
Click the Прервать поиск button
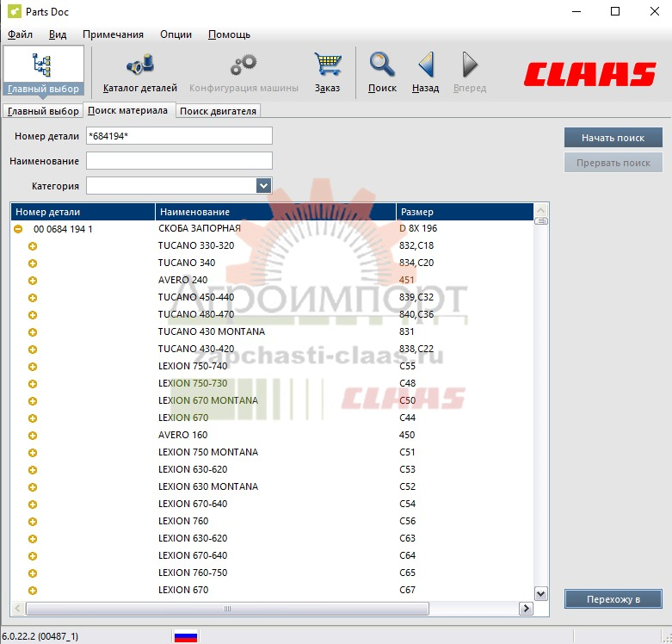tap(613, 163)
